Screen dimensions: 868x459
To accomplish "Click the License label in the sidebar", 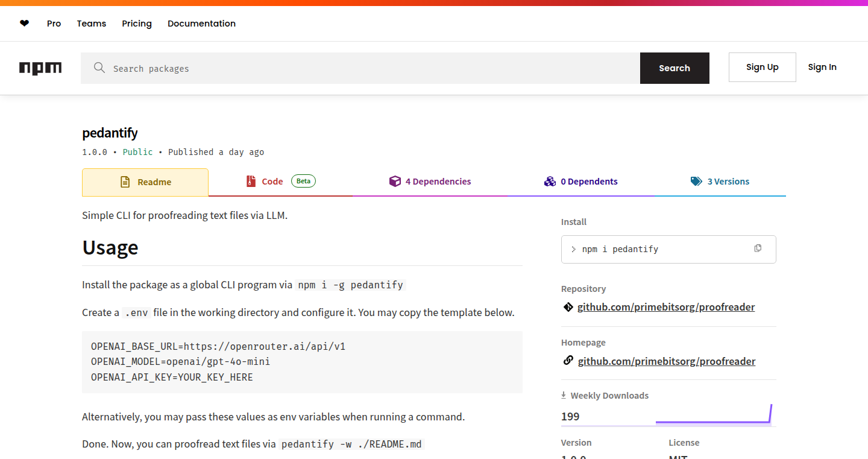I will coord(684,443).
